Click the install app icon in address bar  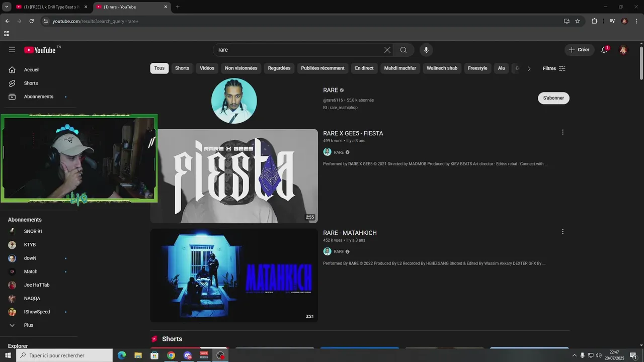[567, 21]
